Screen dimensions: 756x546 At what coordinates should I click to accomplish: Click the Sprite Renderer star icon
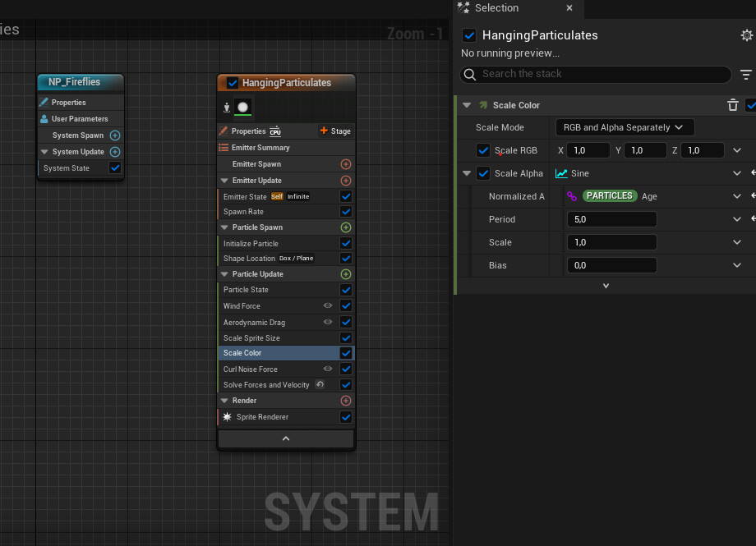[x=227, y=417]
